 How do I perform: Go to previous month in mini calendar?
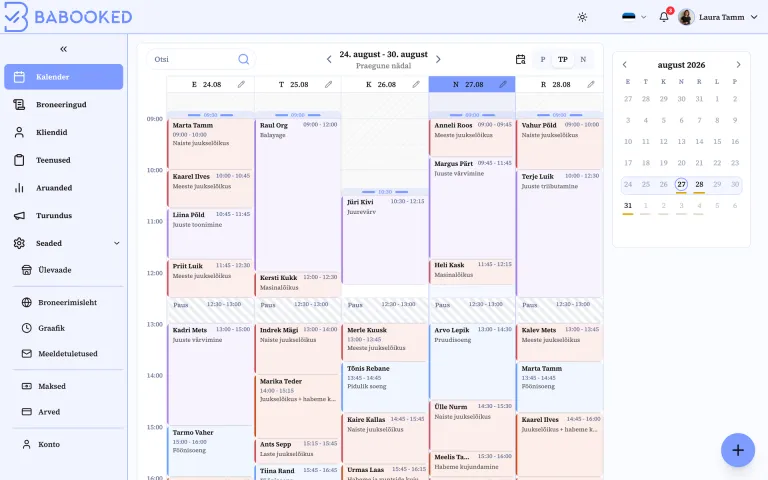(x=624, y=65)
